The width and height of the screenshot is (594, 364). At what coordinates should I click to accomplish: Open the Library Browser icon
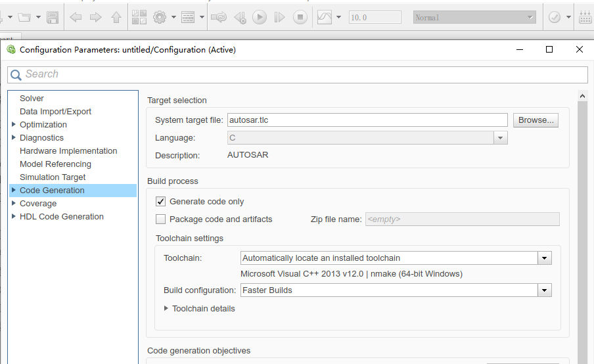point(139,18)
